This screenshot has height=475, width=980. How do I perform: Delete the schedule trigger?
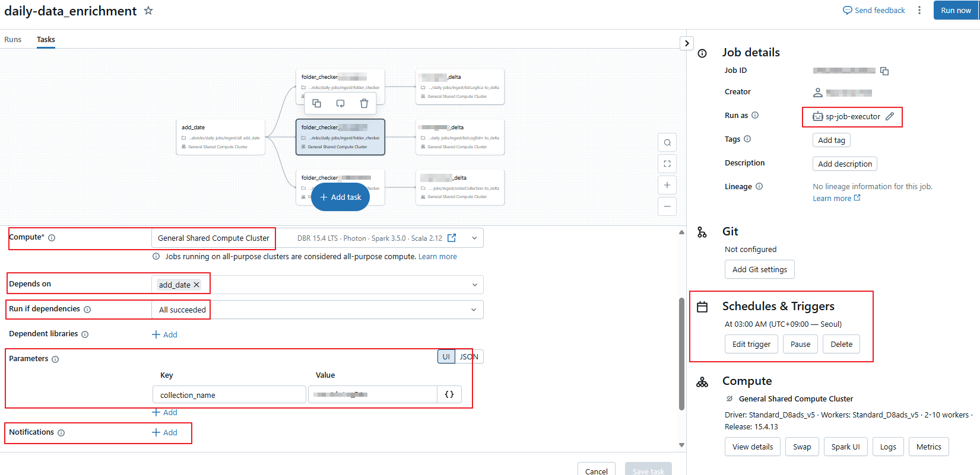coord(841,344)
